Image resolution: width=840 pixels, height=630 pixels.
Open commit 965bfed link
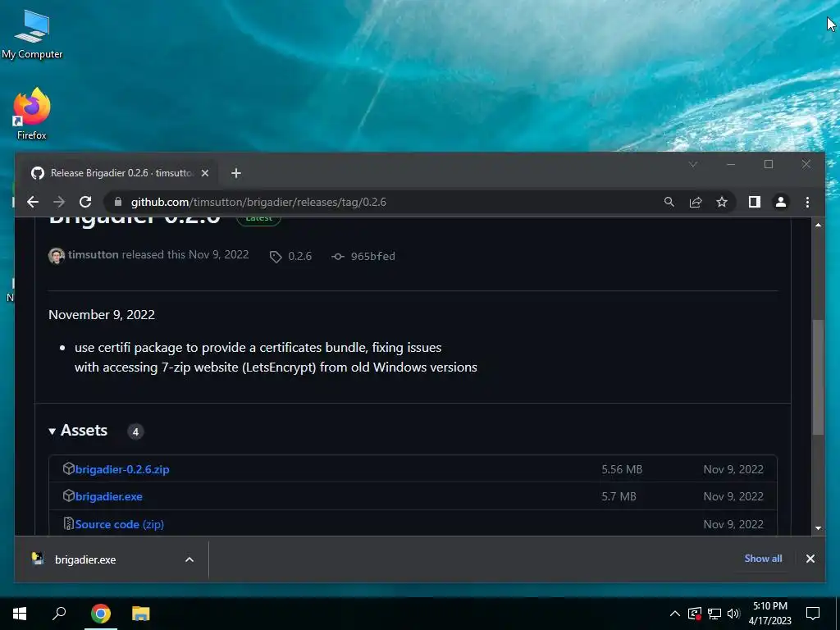363,256
